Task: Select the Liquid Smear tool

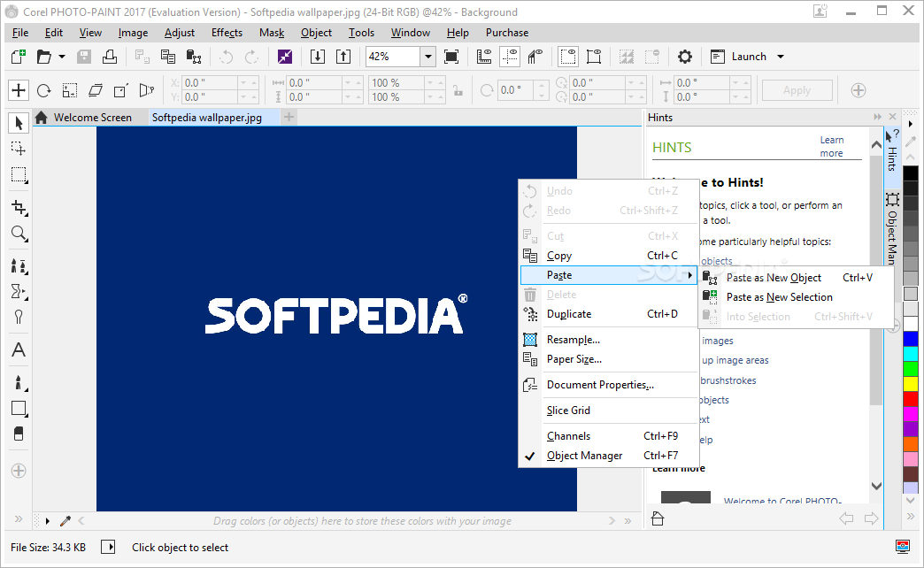Action: (x=19, y=292)
